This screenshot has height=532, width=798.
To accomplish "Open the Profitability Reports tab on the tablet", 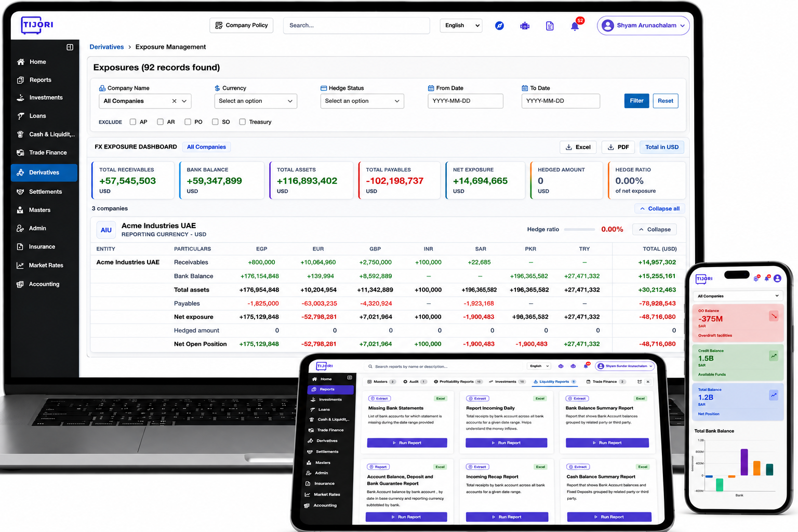I will tap(458, 382).
